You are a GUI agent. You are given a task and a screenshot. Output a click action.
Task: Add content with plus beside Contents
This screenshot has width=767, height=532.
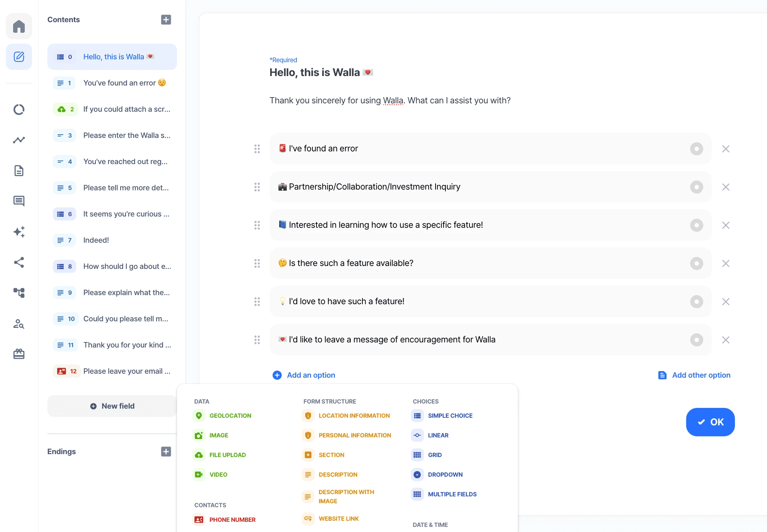click(x=166, y=20)
